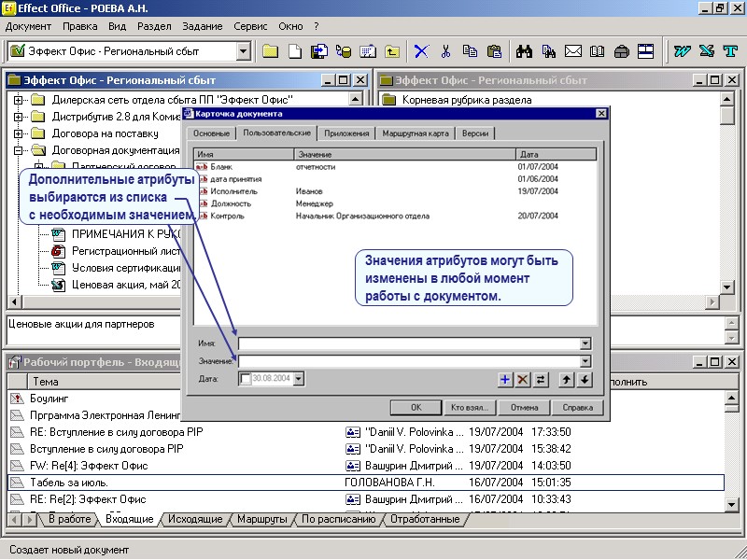The height and width of the screenshot is (560, 747).
Task: Click the Справка button
Action: [x=577, y=408]
